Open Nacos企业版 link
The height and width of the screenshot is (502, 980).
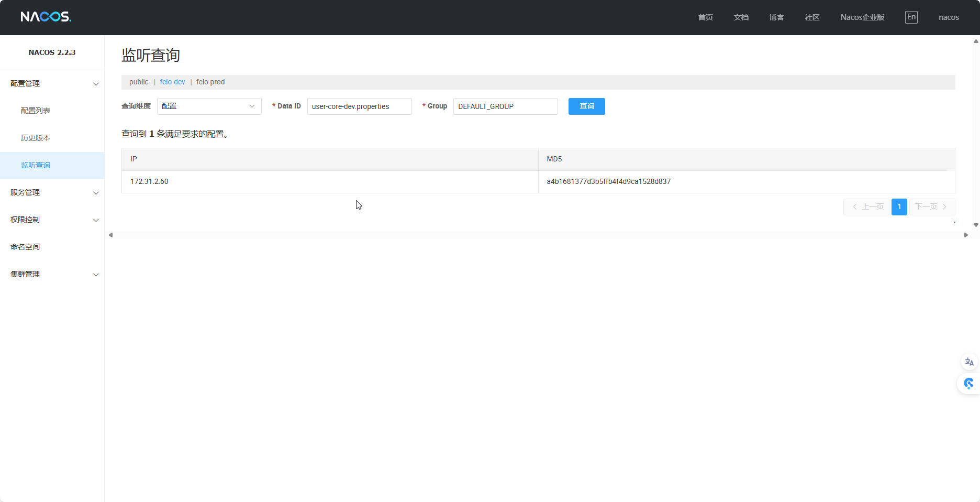coord(862,17)
